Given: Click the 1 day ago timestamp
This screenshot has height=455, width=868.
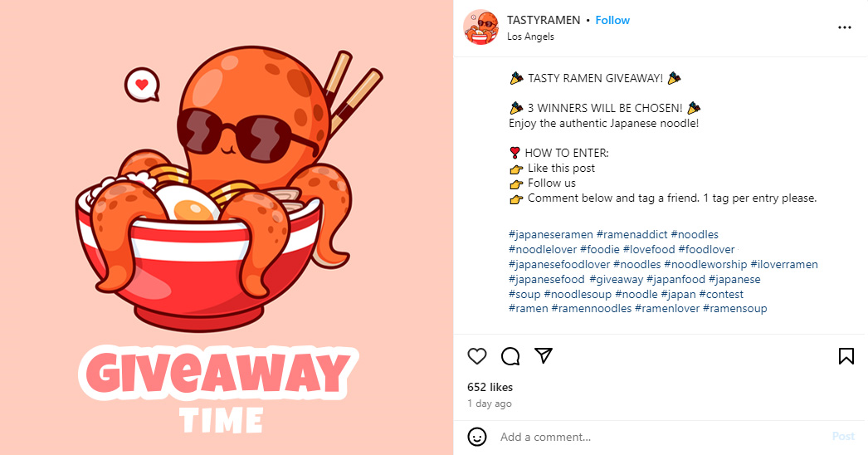Looking at the screenshot, I should [490, 404].
